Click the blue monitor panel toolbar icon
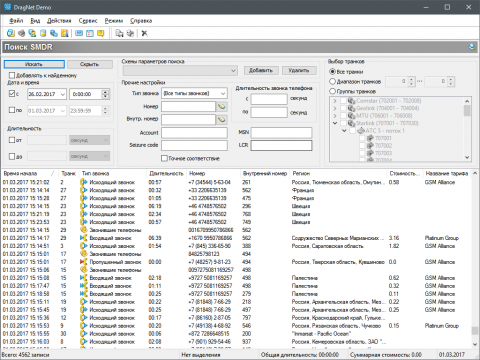 79,33
